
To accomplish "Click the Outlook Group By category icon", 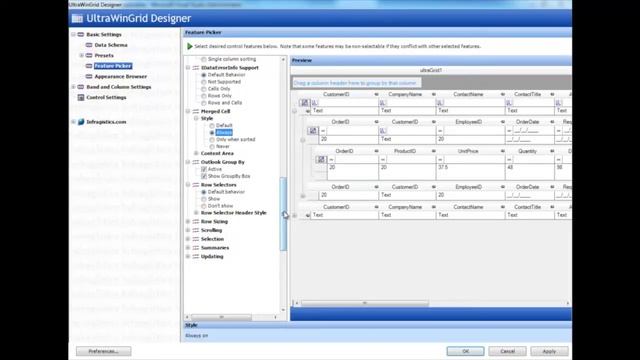I will pyautogui.click(x=196, y=162).
